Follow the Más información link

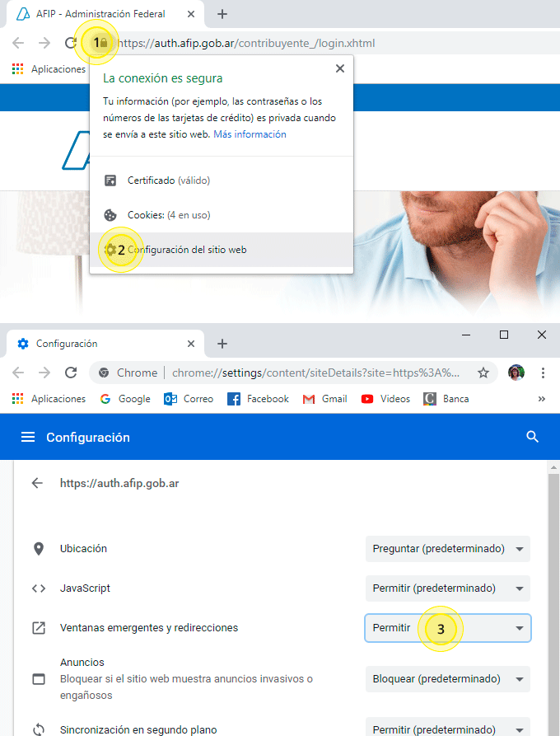pos(250,134)
